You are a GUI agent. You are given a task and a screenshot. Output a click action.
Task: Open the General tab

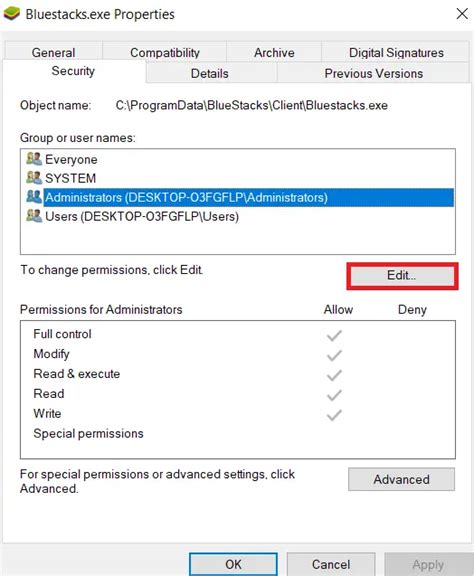tap(54, 52)
